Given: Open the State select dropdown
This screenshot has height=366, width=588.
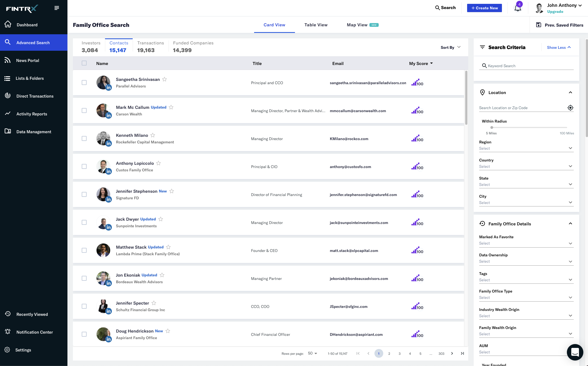Looking at the screenshot, I should pyautogui.click(x=526, y=185).
